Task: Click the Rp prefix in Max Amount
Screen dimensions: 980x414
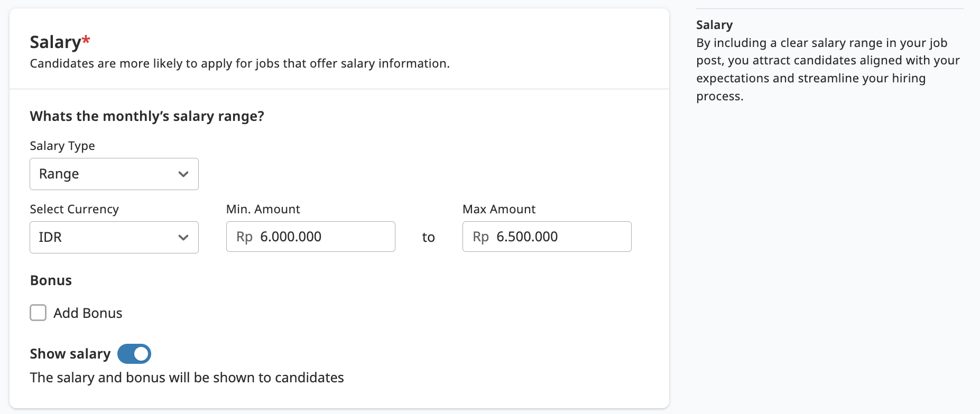Action: [480, 237]
